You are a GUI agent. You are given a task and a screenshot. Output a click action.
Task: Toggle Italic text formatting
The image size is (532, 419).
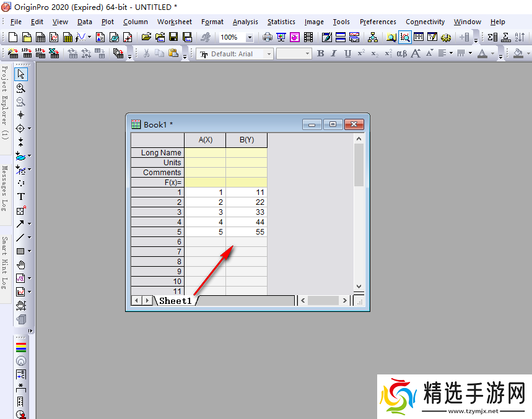334,54
